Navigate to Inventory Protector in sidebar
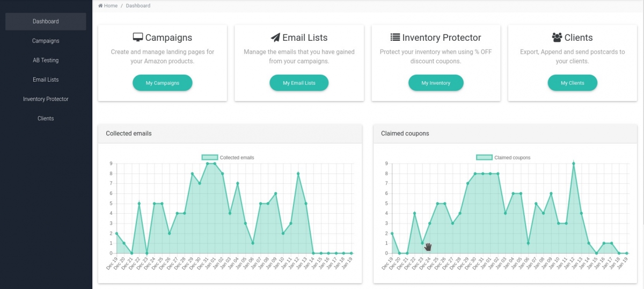 tap(46, 99)
